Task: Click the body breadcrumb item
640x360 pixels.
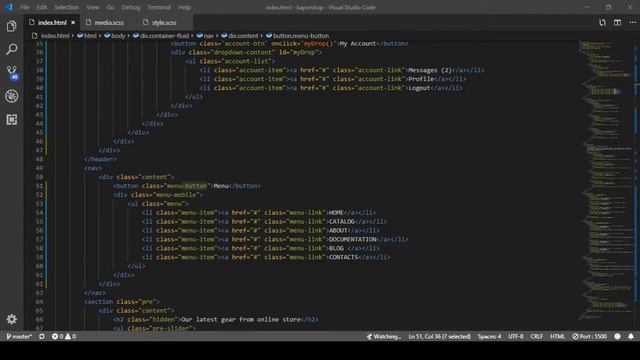Action: (115, 36)
